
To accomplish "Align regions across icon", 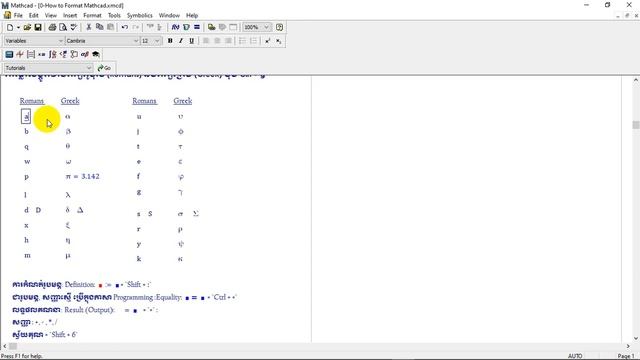I will point(150,27).
